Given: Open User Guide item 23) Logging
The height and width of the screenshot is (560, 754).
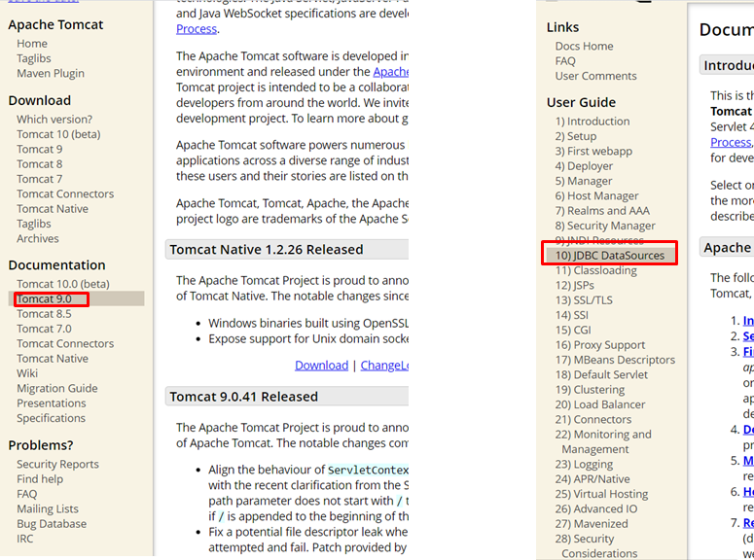Looking at the screenshot, I should [585, 464].
